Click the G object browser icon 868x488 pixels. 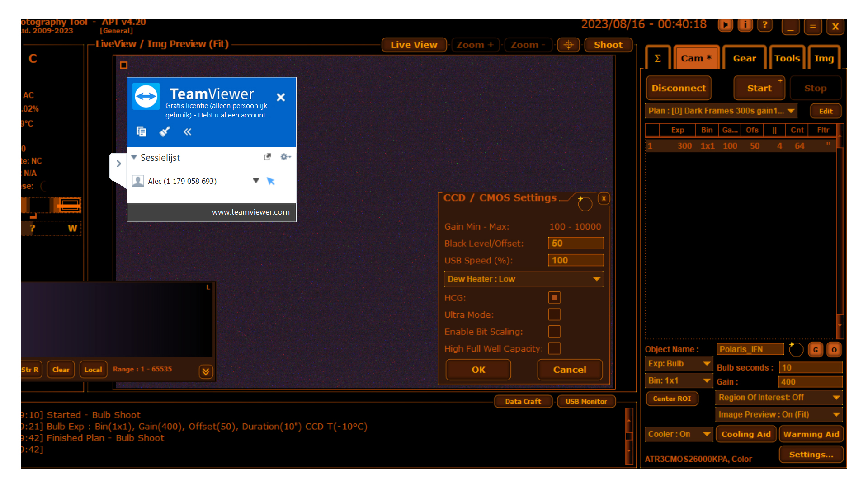[x=816, y=350]
